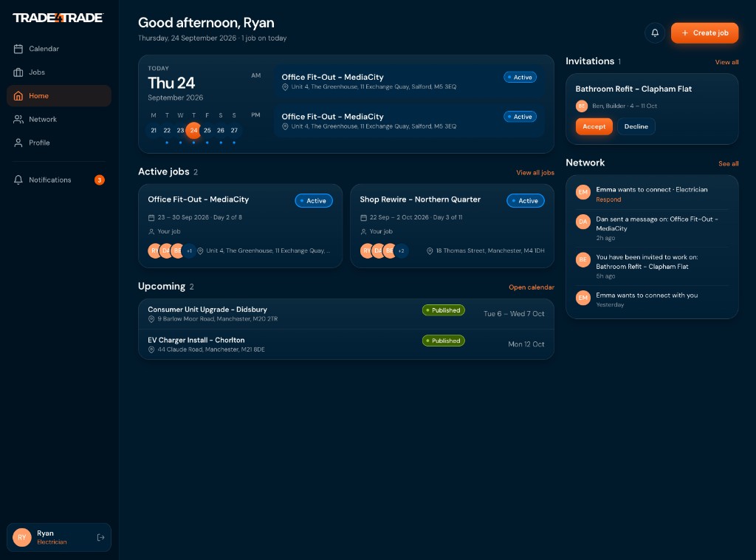This screenshot has height=560, width=756.
Task: Click the log out icon beside Ryan
Action: pos(100,537)
